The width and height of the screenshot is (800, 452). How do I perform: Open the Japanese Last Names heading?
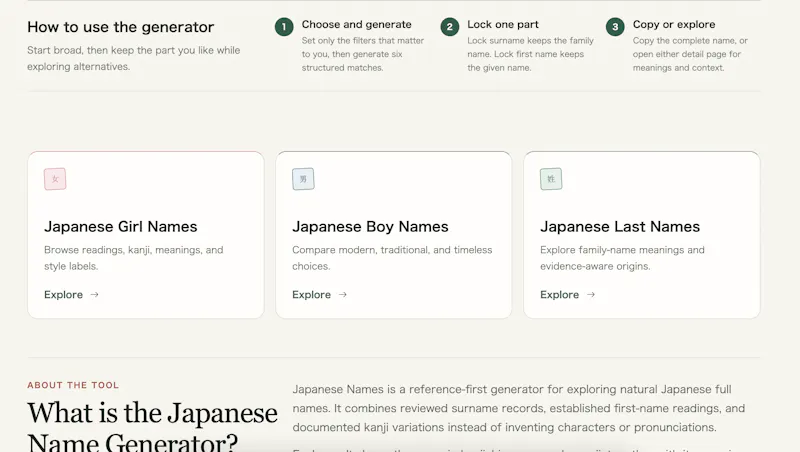coord(620,227)
